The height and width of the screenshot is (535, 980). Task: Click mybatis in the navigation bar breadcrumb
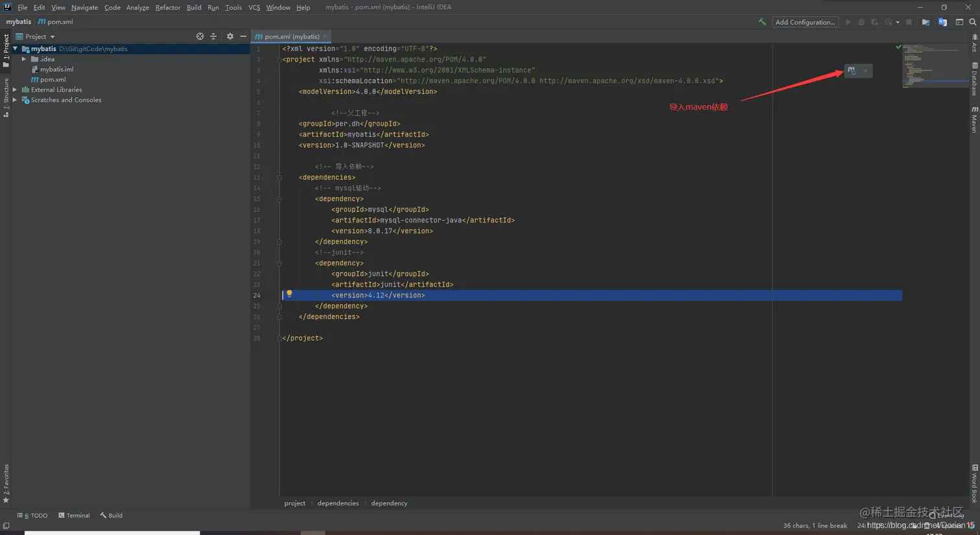click(18, 21)
